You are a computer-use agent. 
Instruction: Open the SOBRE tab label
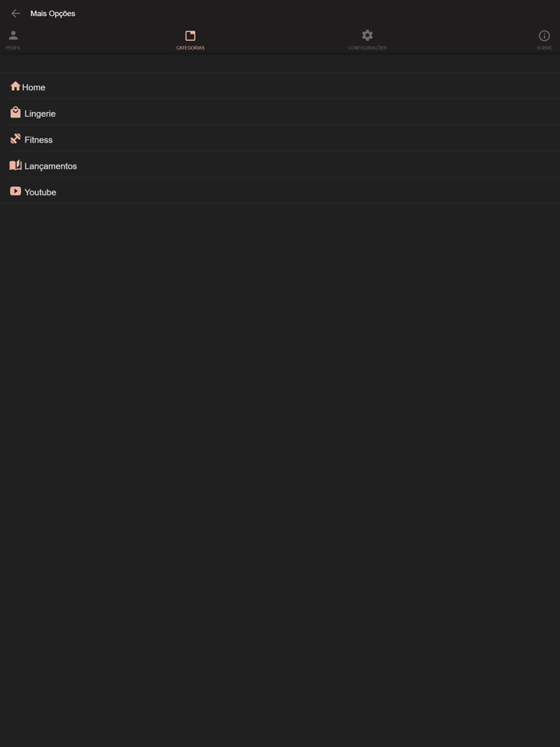pos(544,48)
